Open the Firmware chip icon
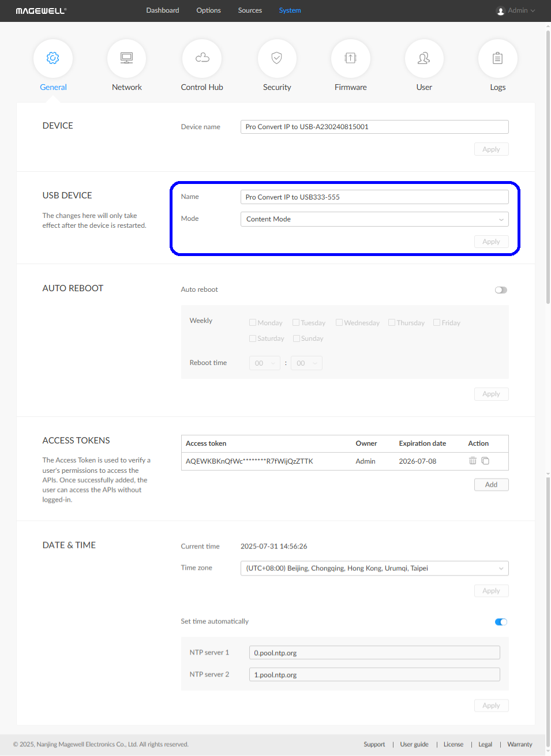The height and width of the screenshot is (756, 551). tap(351, 58)
